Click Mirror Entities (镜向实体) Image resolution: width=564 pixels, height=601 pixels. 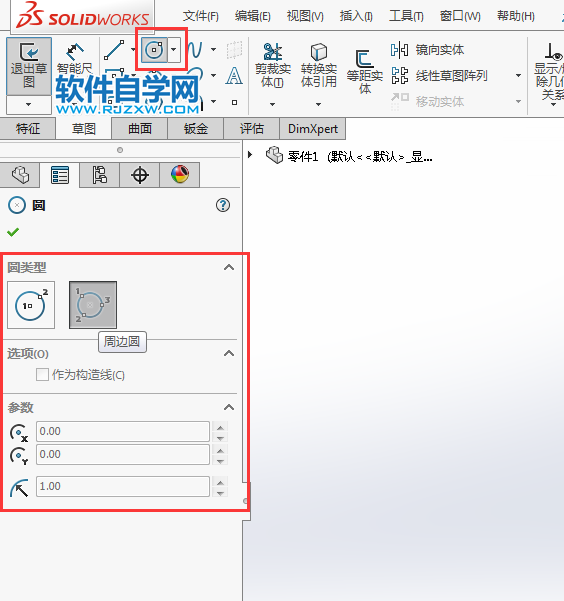[428, 50]
